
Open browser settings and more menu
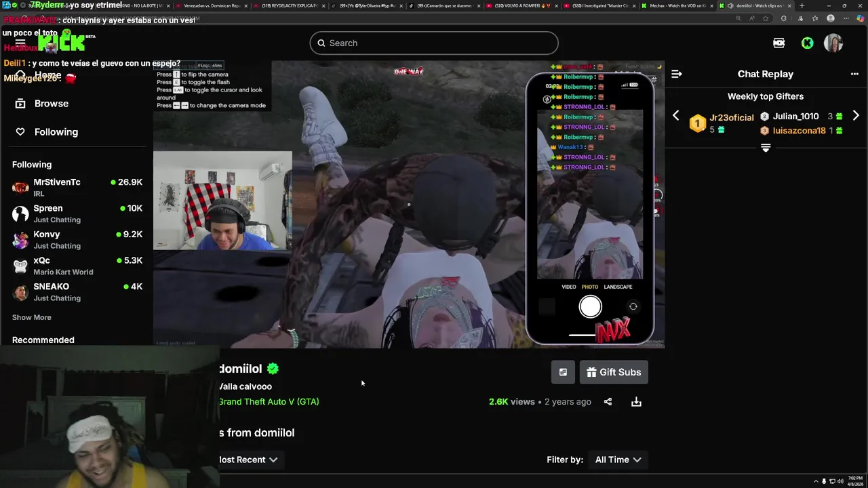tap(846, 18)
